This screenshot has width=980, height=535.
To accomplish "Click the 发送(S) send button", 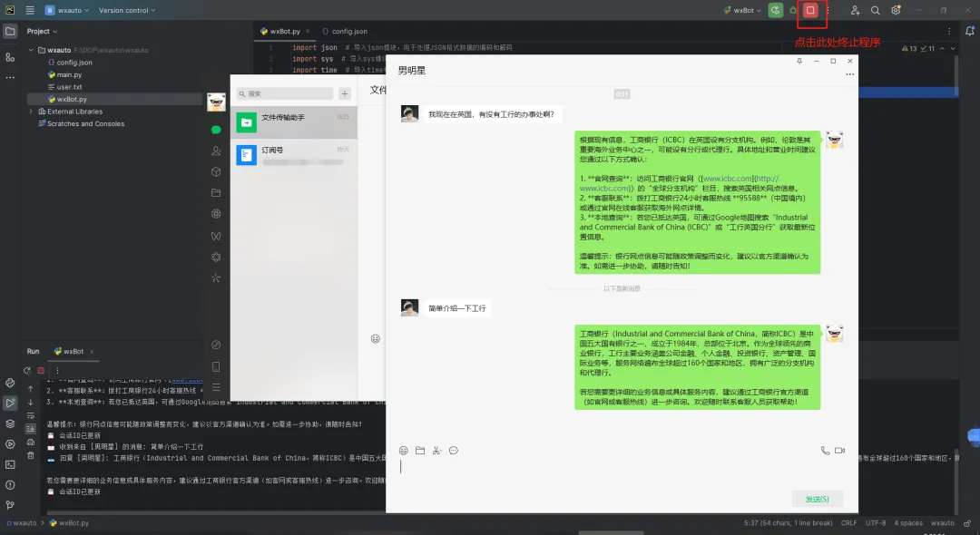I will pyautogui.click(x=817, y=499).
